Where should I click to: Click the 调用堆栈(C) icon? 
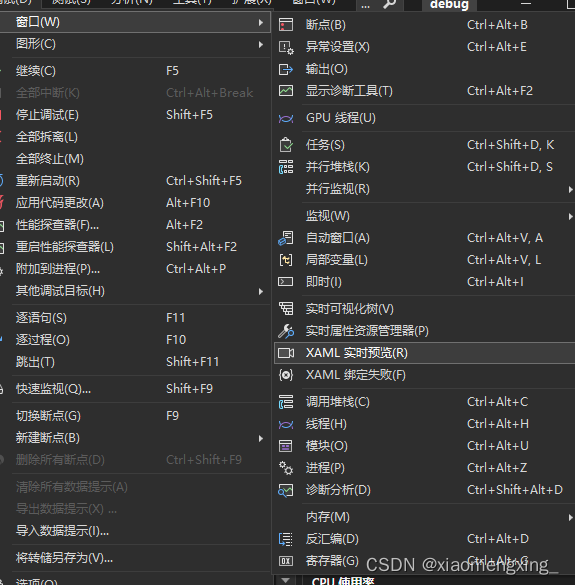(286, 402)
